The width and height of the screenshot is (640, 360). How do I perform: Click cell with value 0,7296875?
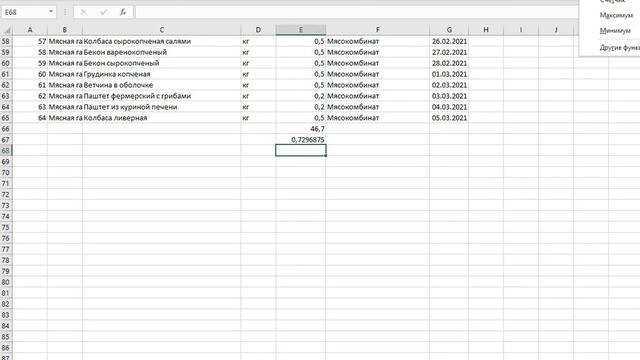(x=301, y=140)
